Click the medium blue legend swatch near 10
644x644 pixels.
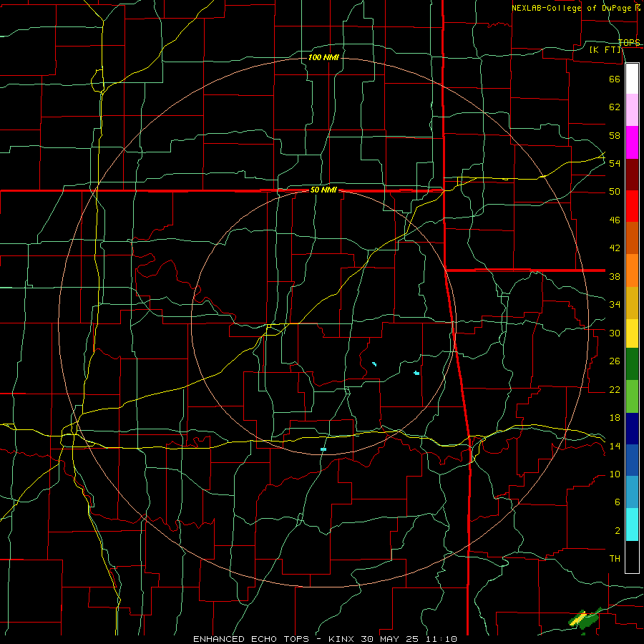(x=632, y=460)
